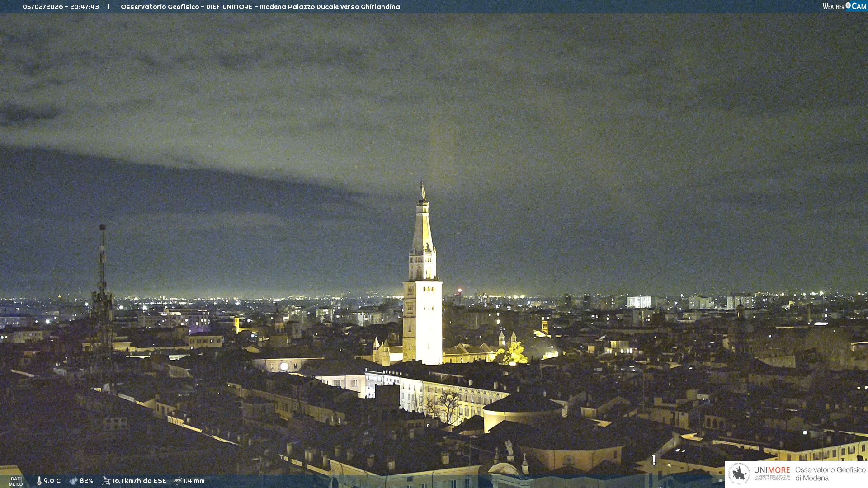The width and height of the screenshot is (868, 488).
Task: Click the rain umbrella icon
Action: (x=178, y=481)
